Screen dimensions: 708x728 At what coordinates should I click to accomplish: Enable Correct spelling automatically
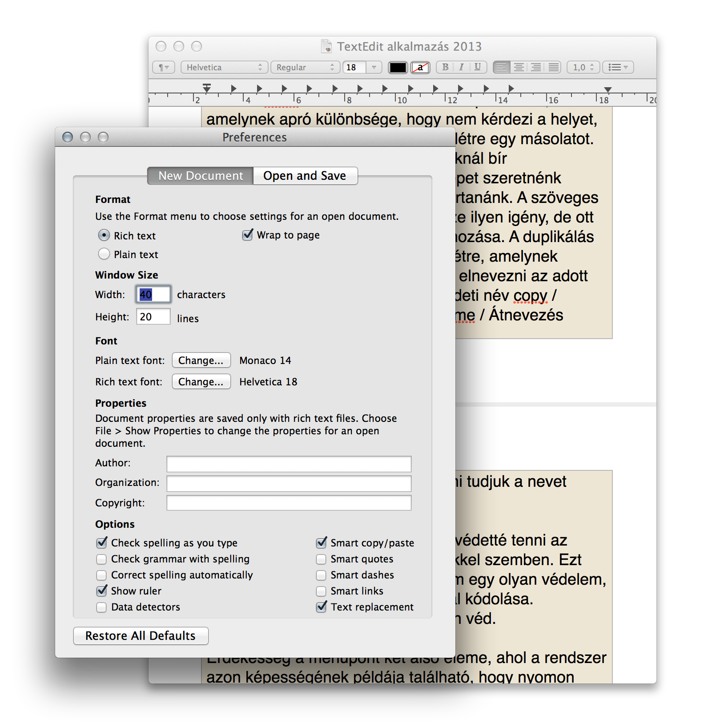(102, 575)
